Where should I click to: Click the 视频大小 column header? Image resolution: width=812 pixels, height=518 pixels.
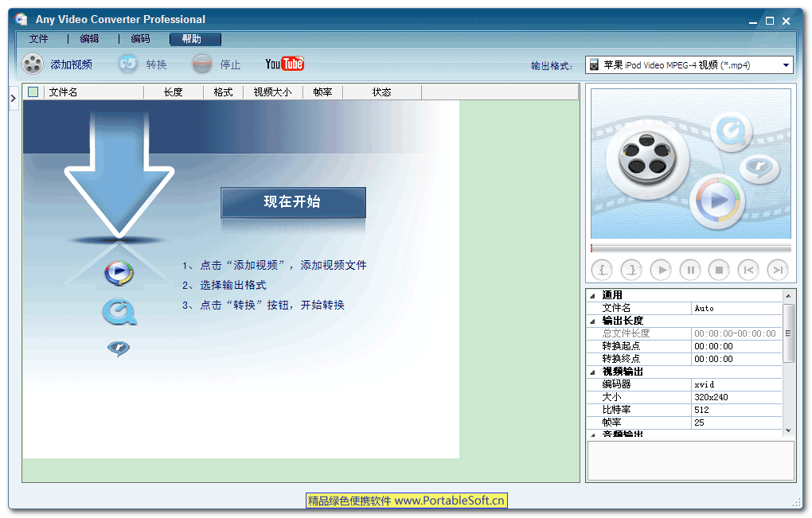click(x=273, y=92)
